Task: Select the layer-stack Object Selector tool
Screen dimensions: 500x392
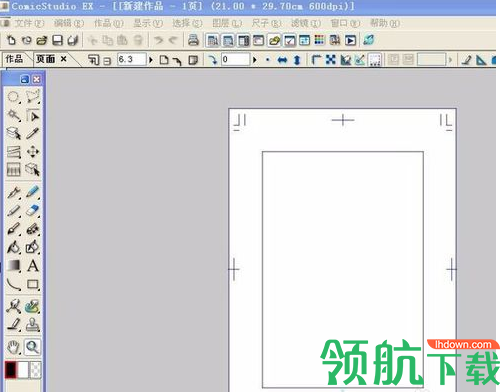Action: coord(14,133)
